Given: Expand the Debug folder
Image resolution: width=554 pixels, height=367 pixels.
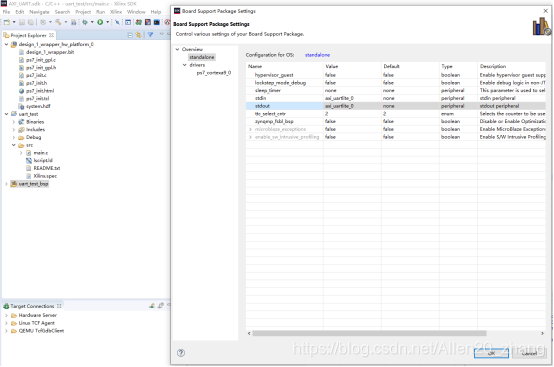Looking at the screenshot, I should pyautogui.click(x=14, y=137).
